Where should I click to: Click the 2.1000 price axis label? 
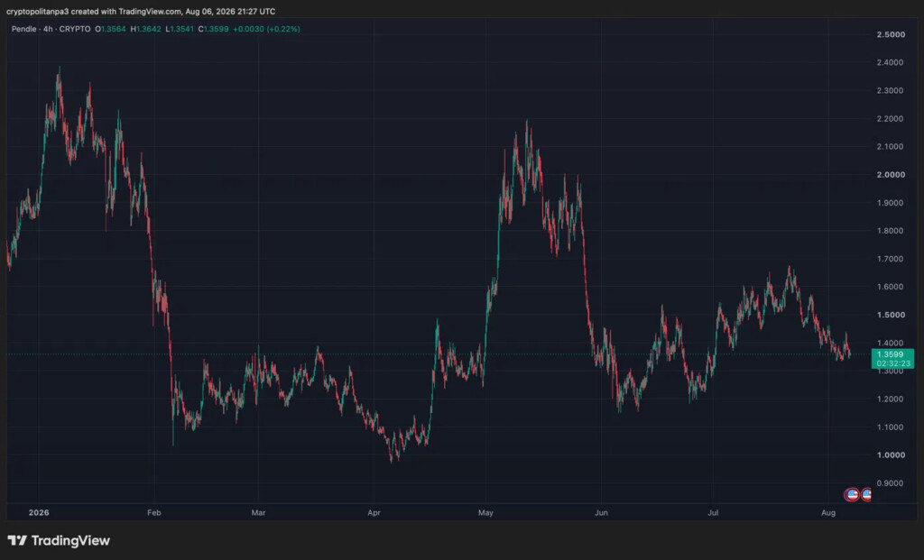[891, 147]
